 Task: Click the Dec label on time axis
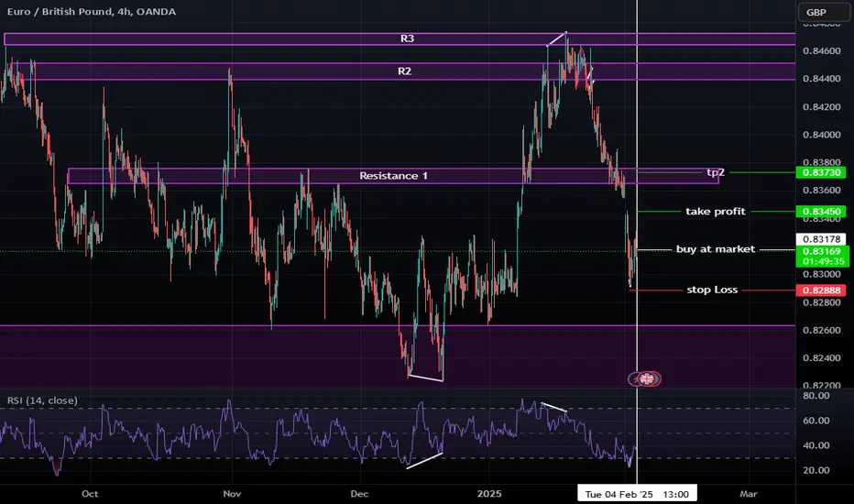[x=359, y=494]
